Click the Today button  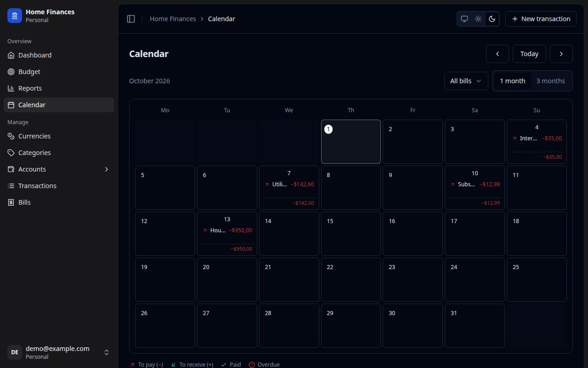[x=529, y=54]
